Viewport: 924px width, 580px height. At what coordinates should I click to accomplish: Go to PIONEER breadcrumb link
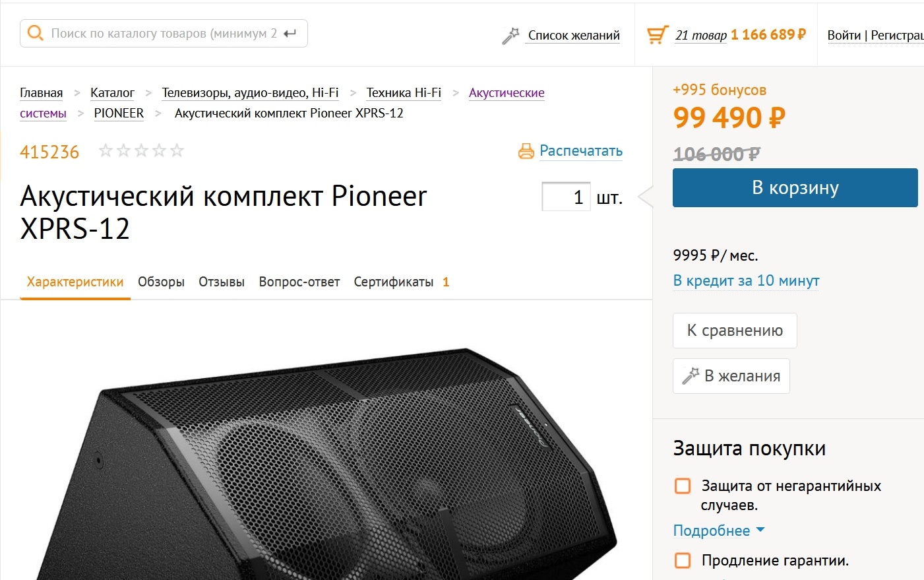point(119,113)
